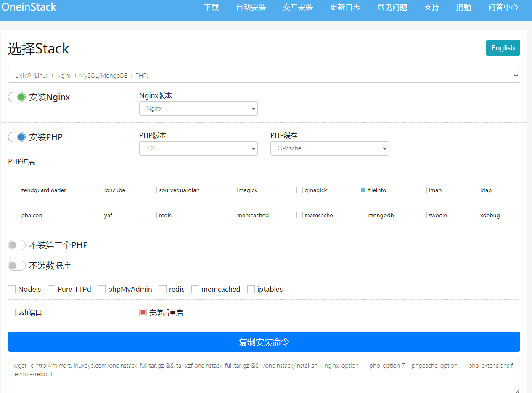Click inside the install command text area

click(x=264, y=376)
